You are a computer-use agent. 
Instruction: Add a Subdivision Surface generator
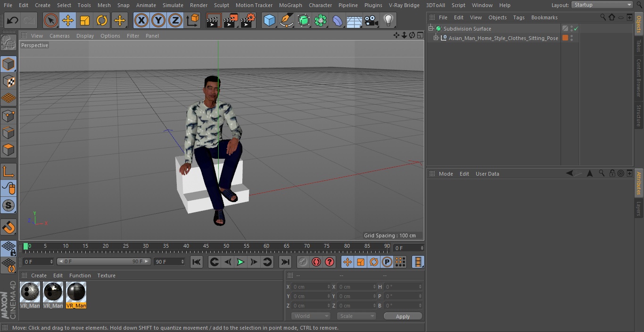[x=304, y=21]
